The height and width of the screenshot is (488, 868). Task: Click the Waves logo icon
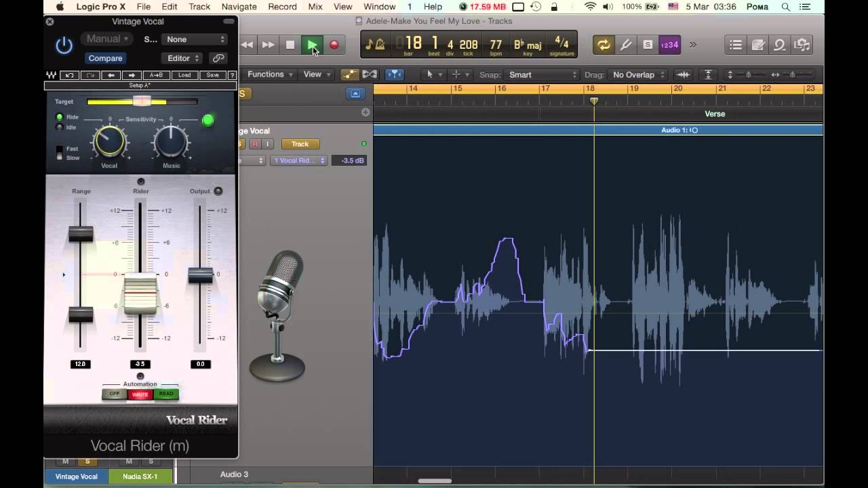(52, 75)
